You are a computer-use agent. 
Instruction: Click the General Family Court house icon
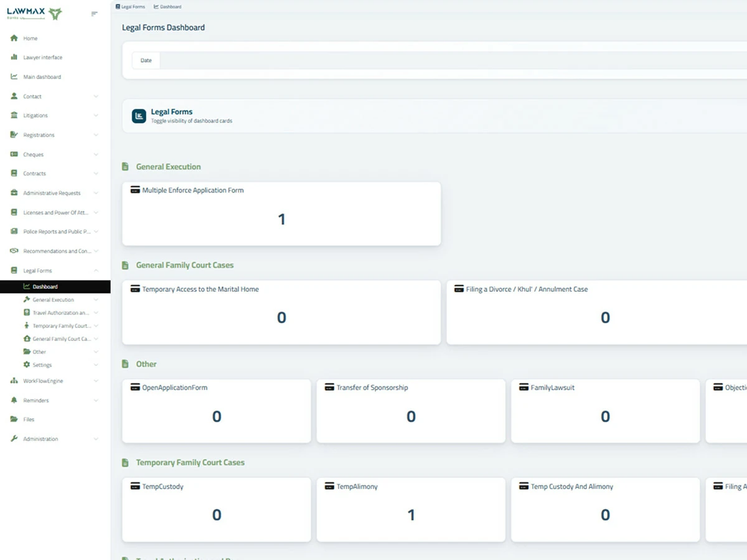[x=27, y=338]
